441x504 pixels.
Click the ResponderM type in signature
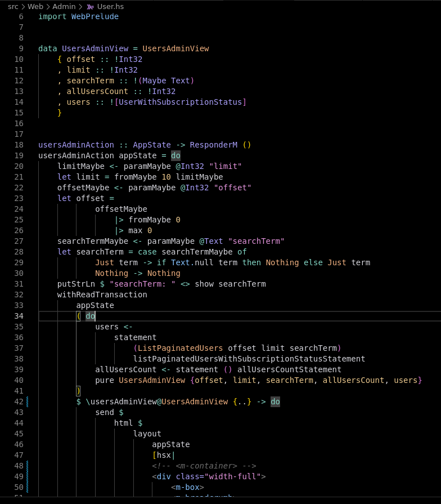[213, 145]
